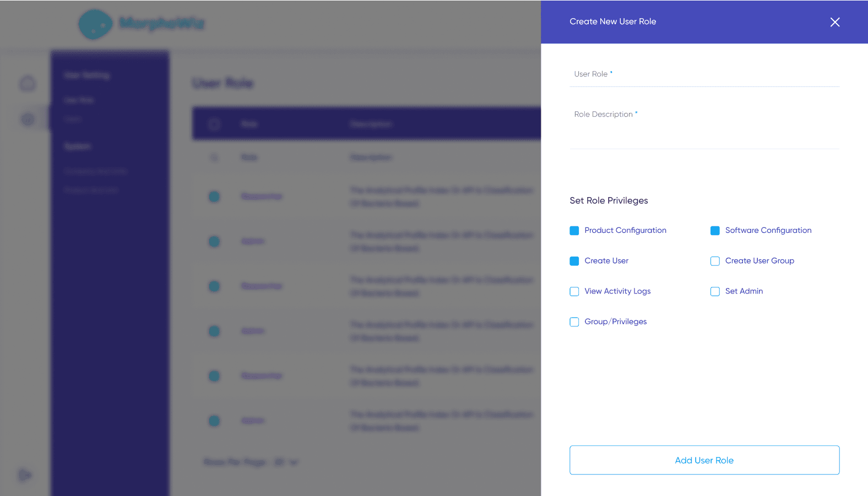Select the settings gear icon in left rail

click(x=28, y=119)
